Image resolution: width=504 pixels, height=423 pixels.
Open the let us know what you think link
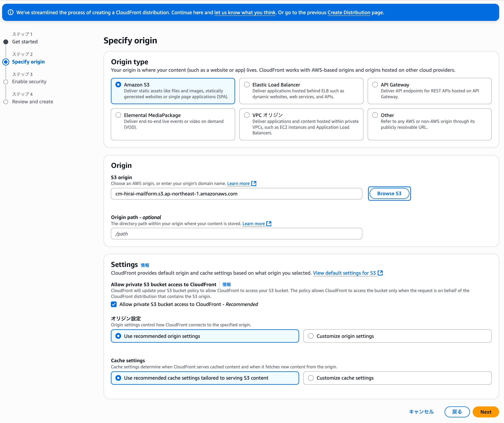coord(245,13)
